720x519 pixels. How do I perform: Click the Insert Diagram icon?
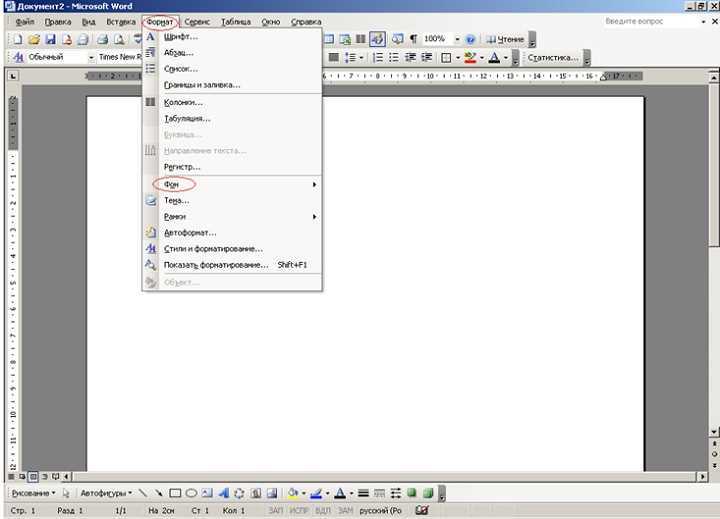point(239,493)
